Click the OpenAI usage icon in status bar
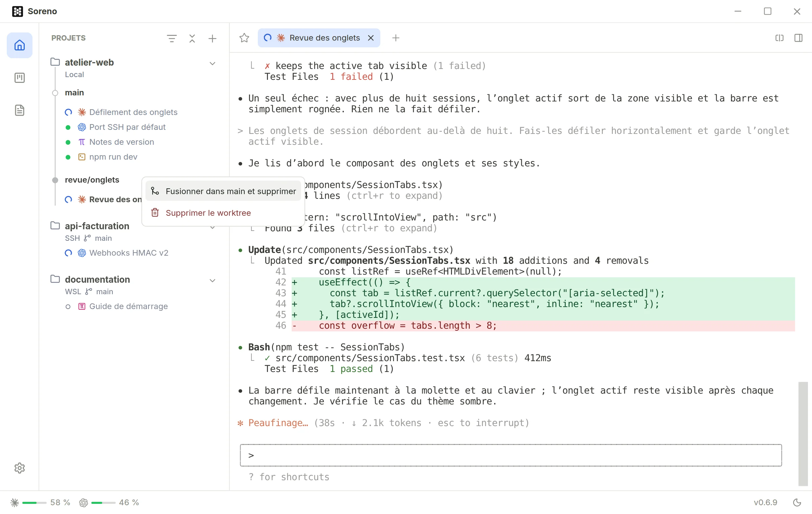Screen dimensions: 812x514 [84, 503]
